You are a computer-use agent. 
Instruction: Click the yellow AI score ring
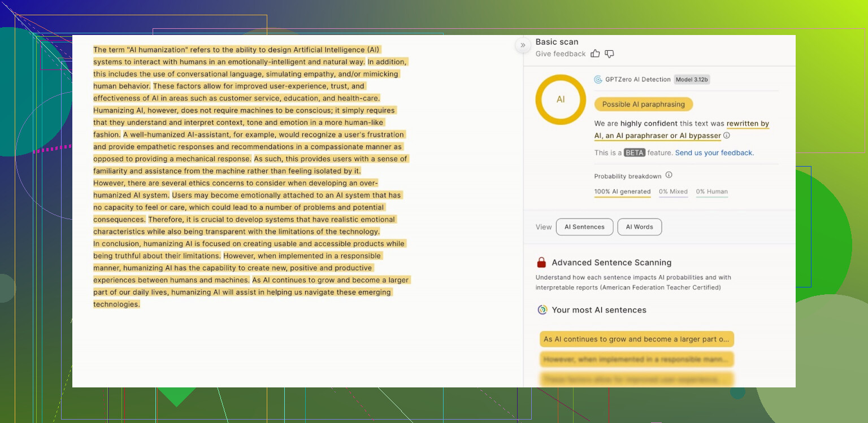tap(560, 99)
